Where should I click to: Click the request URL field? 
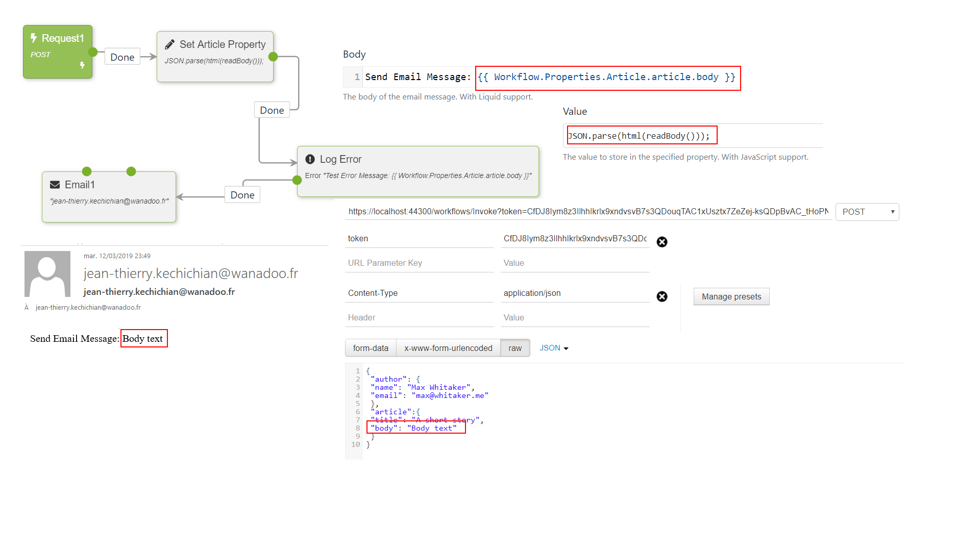(x=587, y=212)
